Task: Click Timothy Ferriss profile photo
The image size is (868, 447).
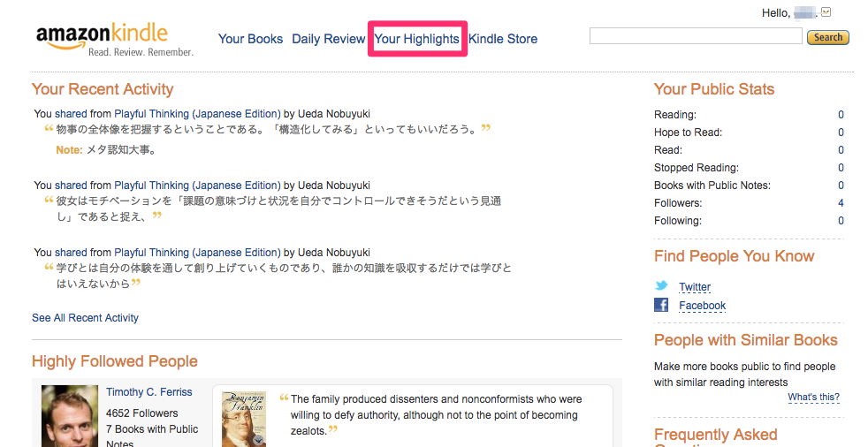Action: pyautogui.click(x=70, y=416)
